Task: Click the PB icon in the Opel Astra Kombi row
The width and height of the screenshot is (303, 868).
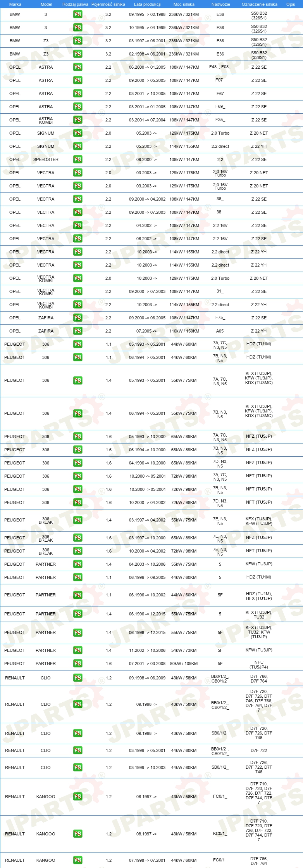Action: point(77,120)
